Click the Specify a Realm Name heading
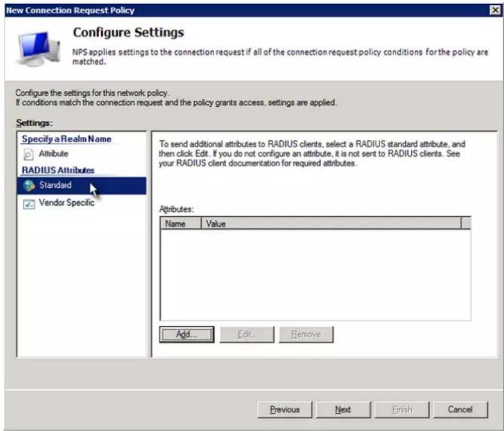Image resolution: width=504 pixels, height=431 pixels. (x=66, y=139)
